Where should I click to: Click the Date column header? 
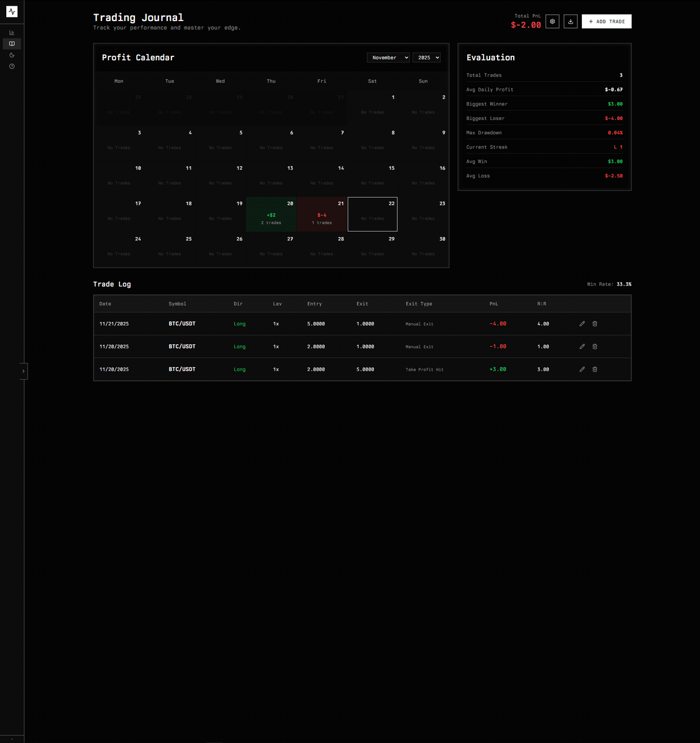tap(105, 304)
